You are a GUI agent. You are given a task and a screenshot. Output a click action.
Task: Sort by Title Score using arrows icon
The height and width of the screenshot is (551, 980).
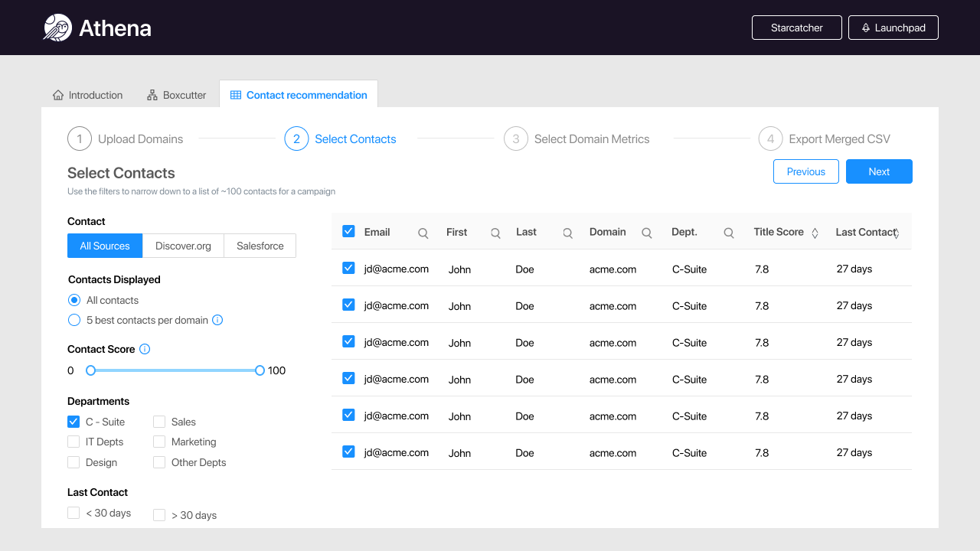(815, 233)
